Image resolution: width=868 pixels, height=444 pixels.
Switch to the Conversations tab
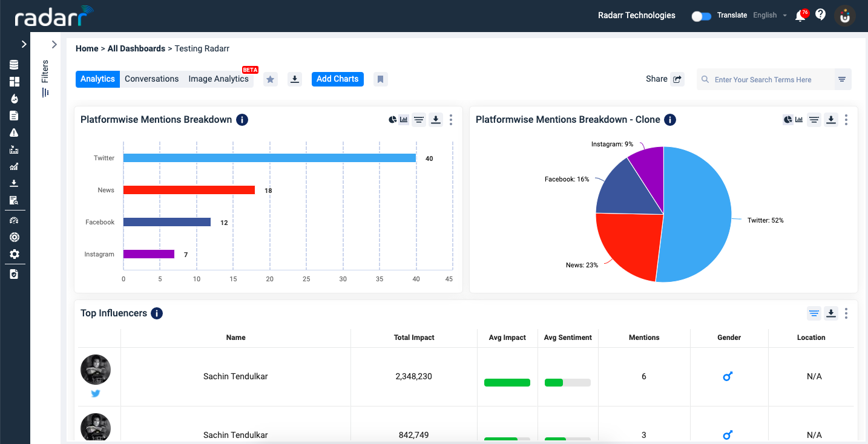click(151, 79)
